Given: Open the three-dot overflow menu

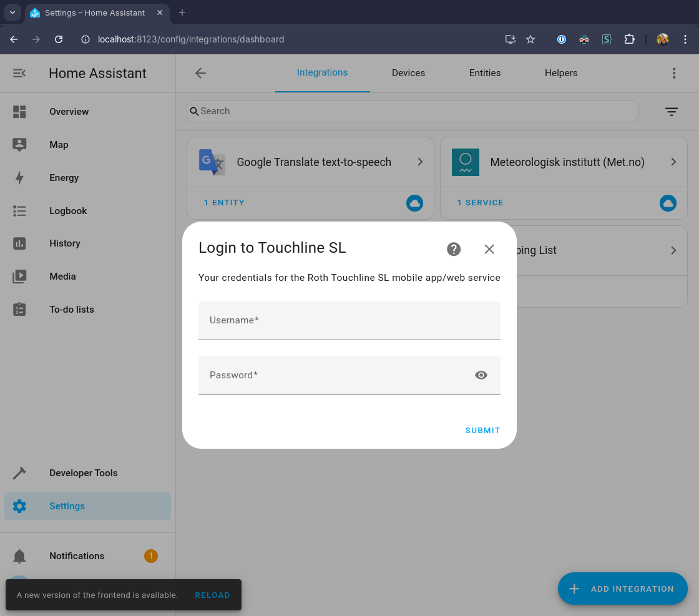Looking at the screenshot, I should point(673,73).
